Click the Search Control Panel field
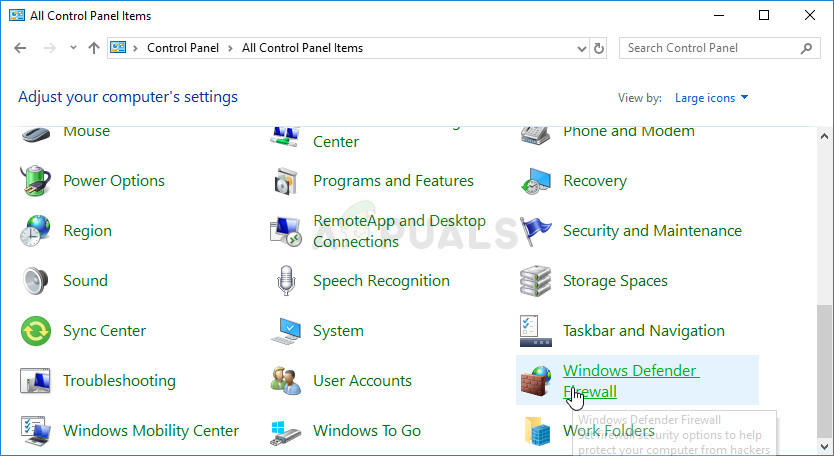This screenshot has height=456, width=834. coord(710,48)
